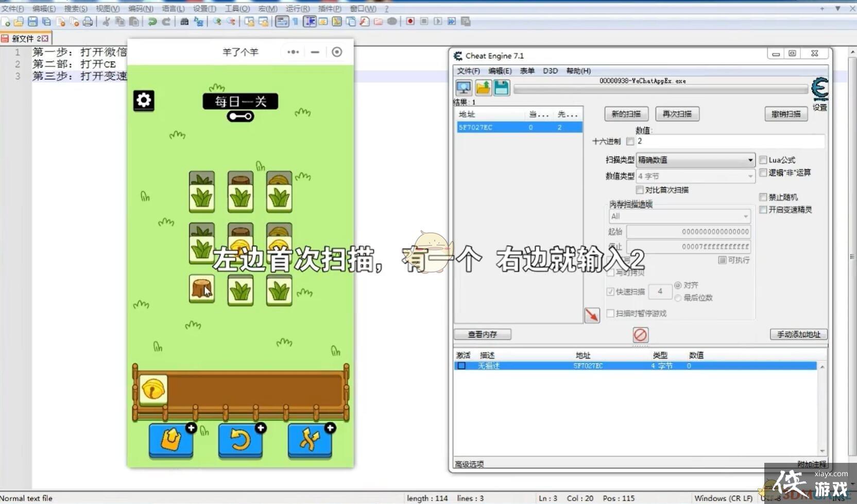Expand the memory scan region All dropdown
The height and width of the screenshot is (504, 857).
point(679,216)
